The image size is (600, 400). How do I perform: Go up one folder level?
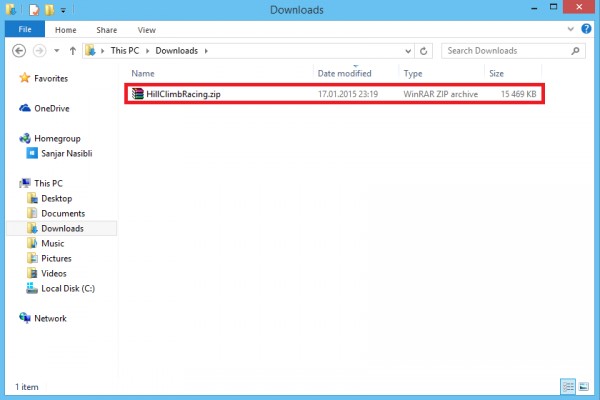pos(73,51)
